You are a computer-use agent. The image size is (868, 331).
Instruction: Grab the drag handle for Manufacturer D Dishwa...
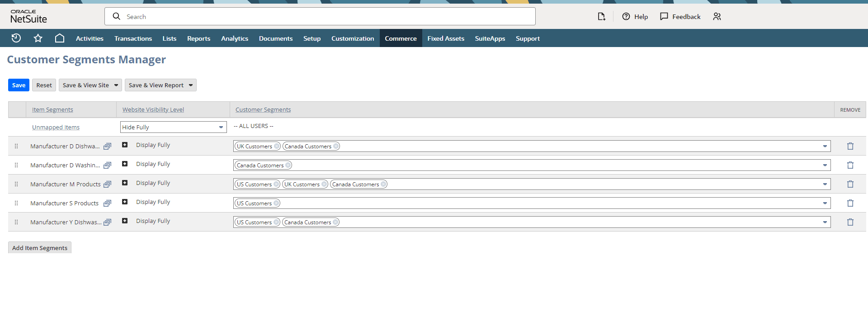16,146
